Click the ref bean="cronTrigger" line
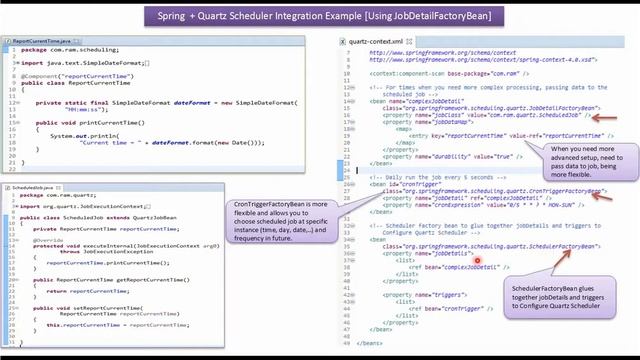This screenshot has width=640, height=360. [x=451, y=309]
